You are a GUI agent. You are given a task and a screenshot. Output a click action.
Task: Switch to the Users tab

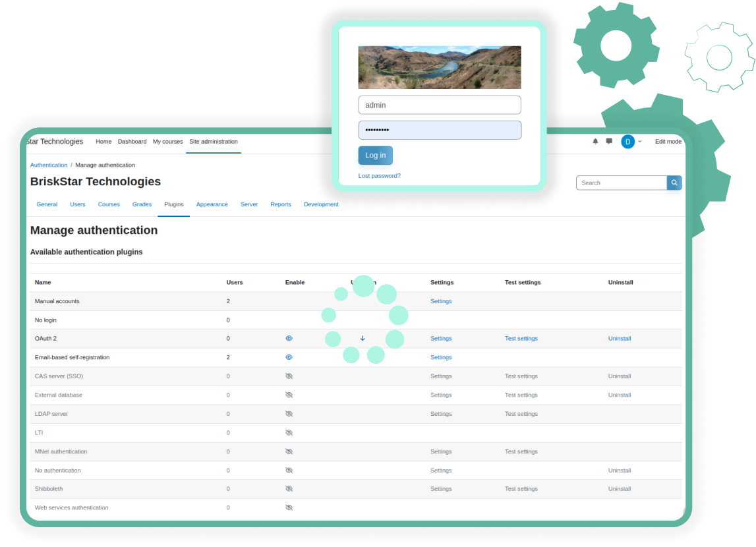(78, 204)
